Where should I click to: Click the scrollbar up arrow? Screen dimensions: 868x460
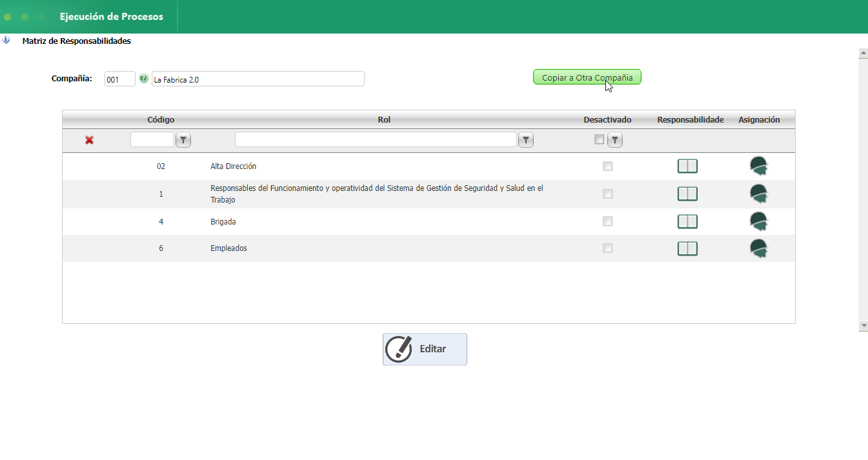pos(863,53)
